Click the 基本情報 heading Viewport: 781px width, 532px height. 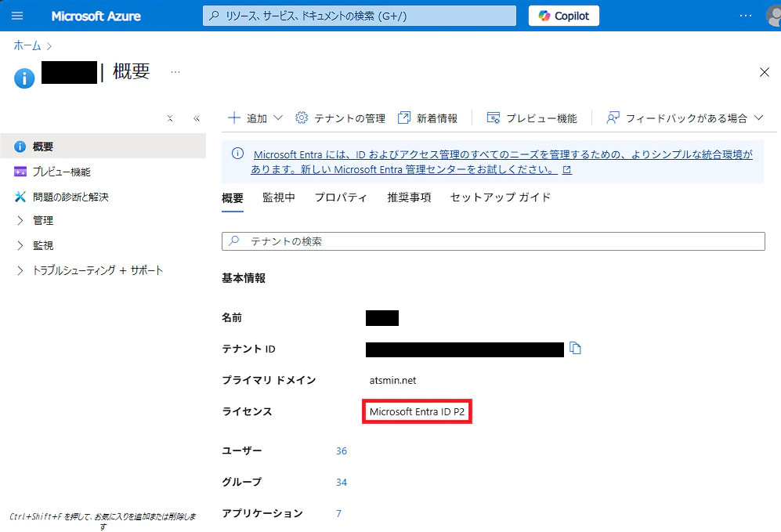pyautogui.click(x=244, y=278)
